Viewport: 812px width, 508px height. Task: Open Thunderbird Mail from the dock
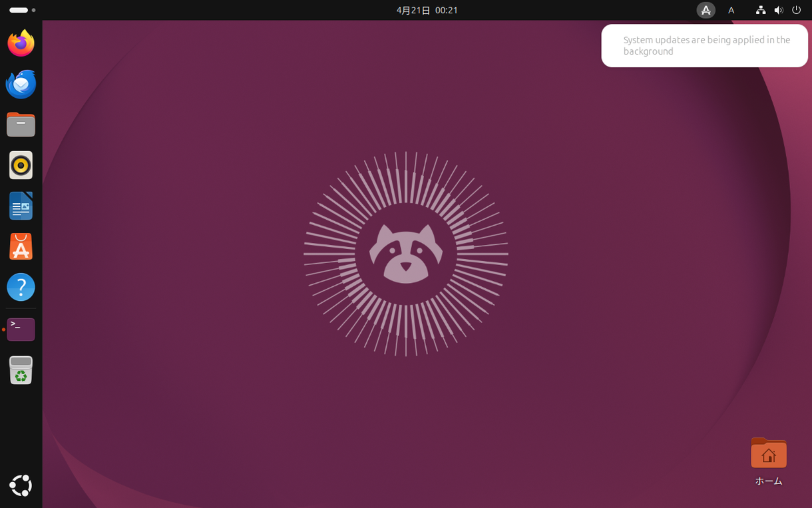coord(21,85)
